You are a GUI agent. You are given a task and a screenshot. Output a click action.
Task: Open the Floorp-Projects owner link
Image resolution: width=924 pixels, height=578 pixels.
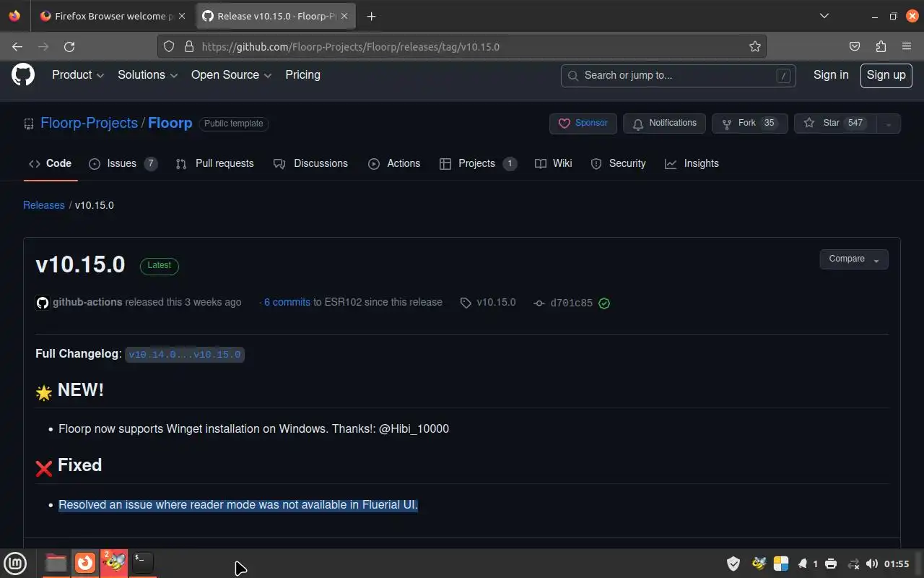[x=89, y=123]
